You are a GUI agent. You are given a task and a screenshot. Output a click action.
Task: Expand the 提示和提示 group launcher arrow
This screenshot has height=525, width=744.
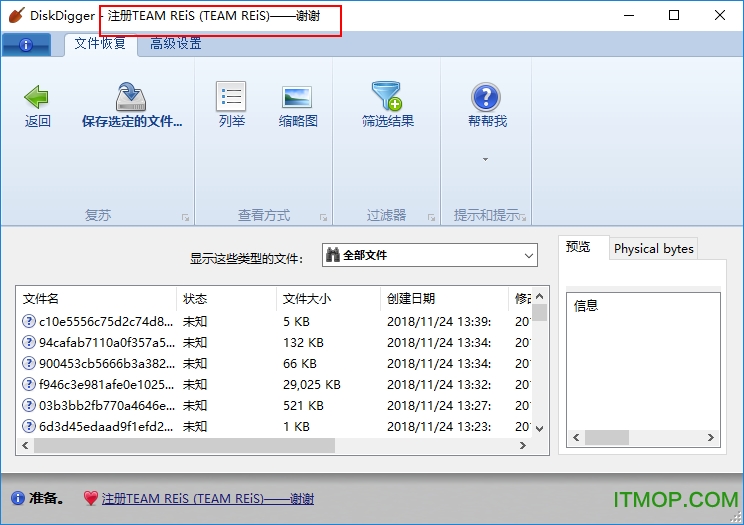[x=523, y=217]
